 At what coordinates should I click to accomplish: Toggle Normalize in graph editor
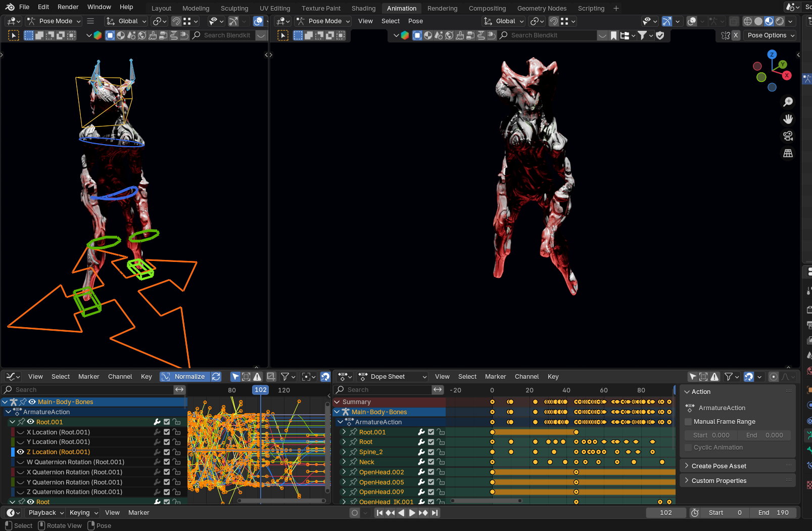click(184, 377)
